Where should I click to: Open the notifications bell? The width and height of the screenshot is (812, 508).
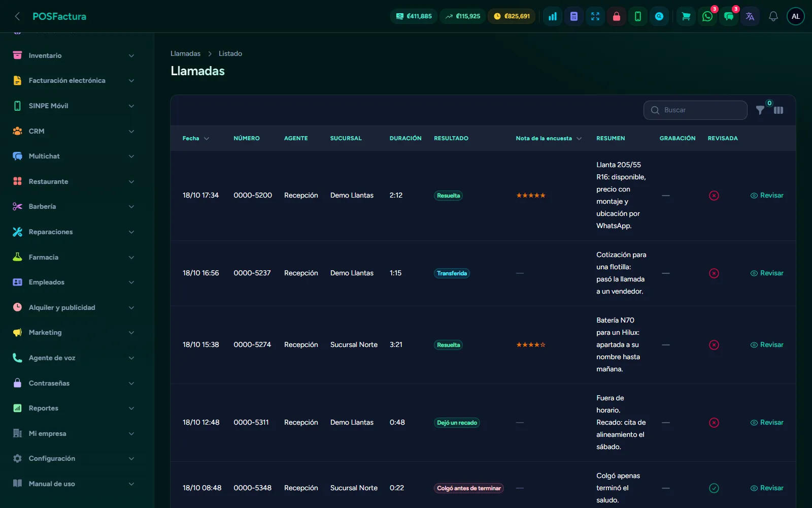point(773,16)
